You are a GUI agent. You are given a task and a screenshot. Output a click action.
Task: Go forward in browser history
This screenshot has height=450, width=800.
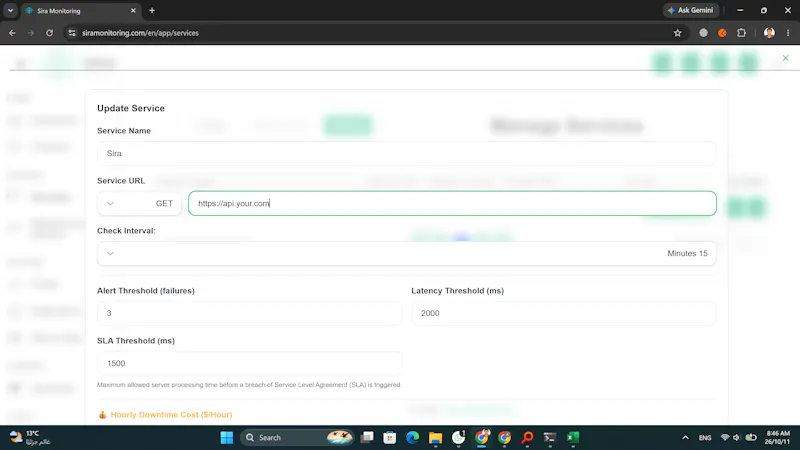click(x=31, y=33)
